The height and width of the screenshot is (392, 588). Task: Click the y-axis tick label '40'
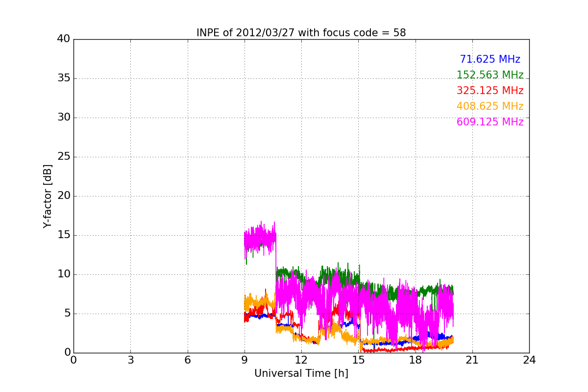pyautogui.click(x=64, y=39)
